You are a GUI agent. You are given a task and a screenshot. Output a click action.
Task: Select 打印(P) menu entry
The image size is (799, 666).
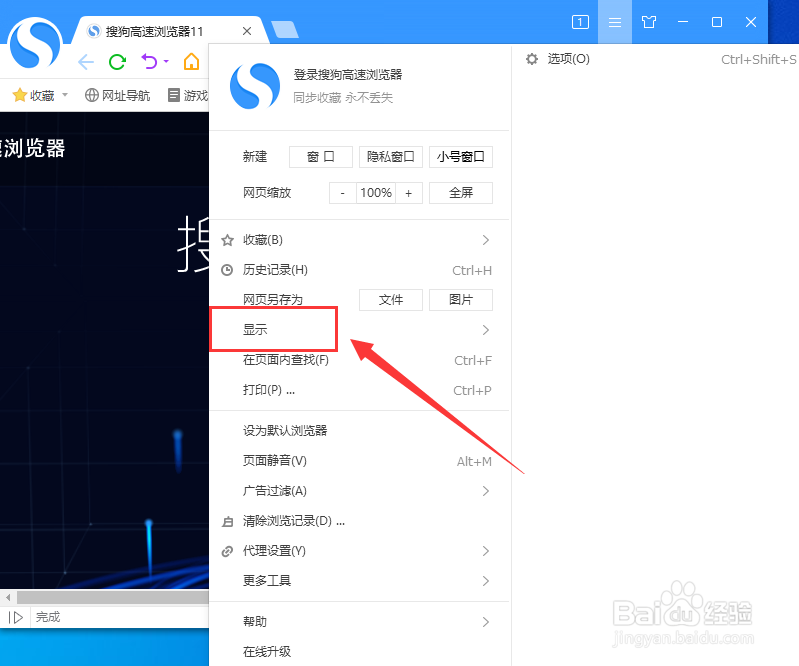(x=359, y=390)
